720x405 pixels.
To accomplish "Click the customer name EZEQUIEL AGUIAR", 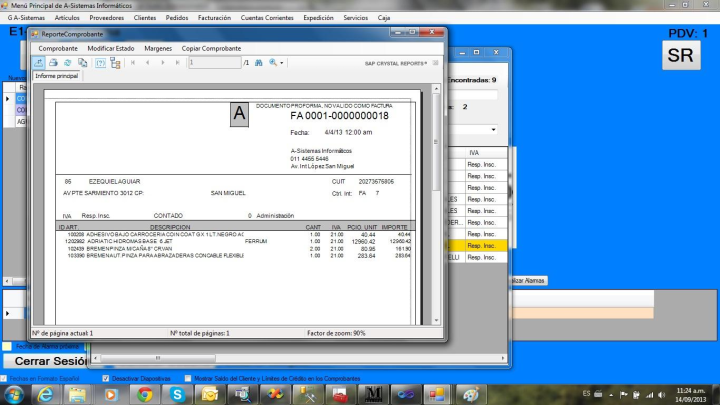I will click(114, 181).
